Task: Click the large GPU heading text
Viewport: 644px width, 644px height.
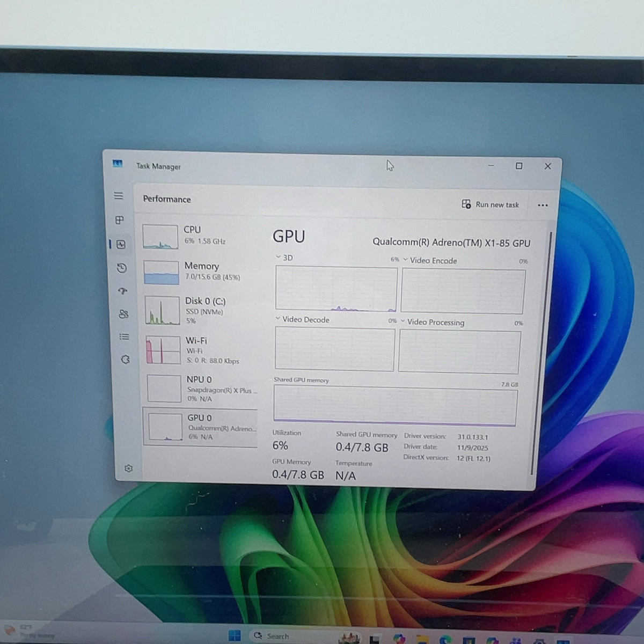Action: (289, 237)
